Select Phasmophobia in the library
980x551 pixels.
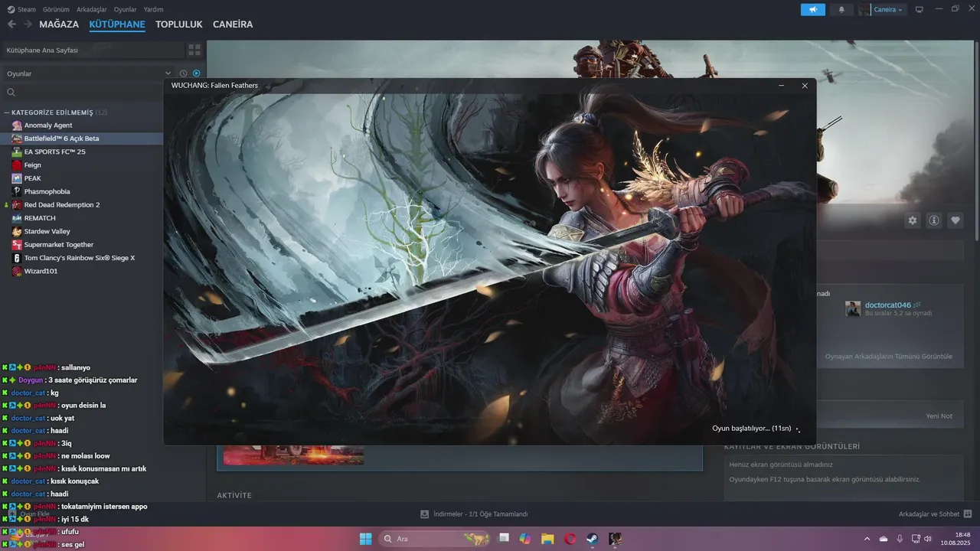click(x=47, y=191)
